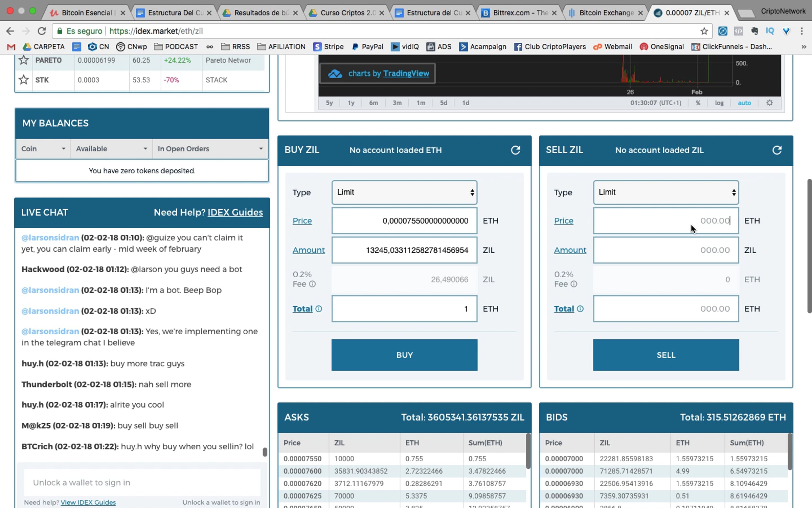The width and height of the screenshot is (812, 508).
Task: Open the buy order Type dropdown
Action: (404, 192)
